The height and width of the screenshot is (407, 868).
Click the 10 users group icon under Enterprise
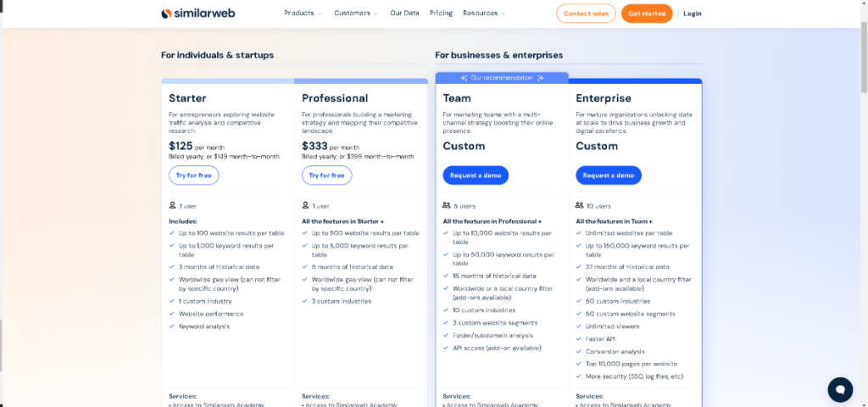(580, 205)
